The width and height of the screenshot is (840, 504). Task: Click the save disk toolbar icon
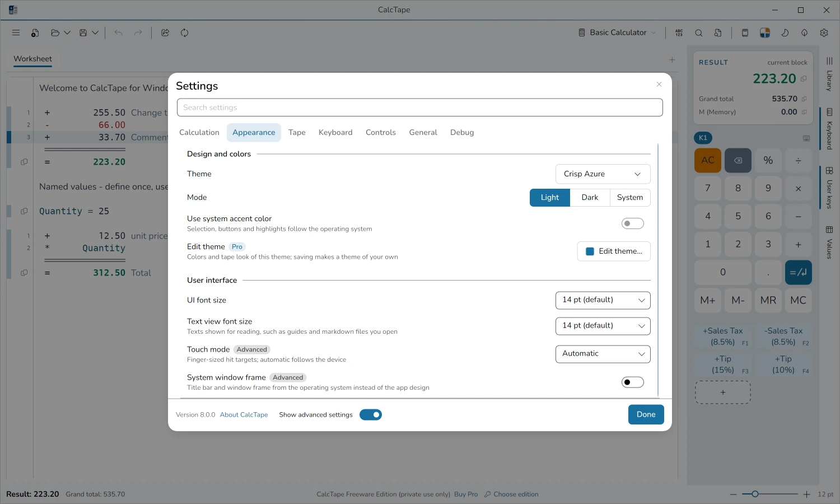coord(83,32)
